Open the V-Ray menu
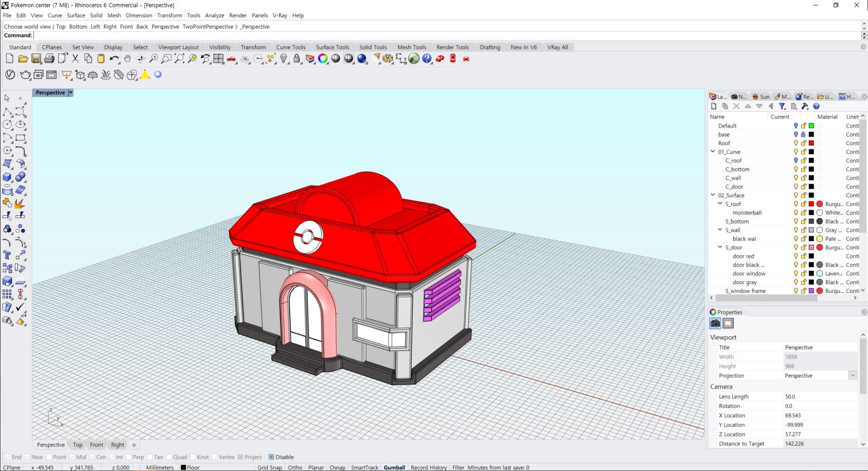The height and width of the screenshot is (471, 868). click(280, 15)
